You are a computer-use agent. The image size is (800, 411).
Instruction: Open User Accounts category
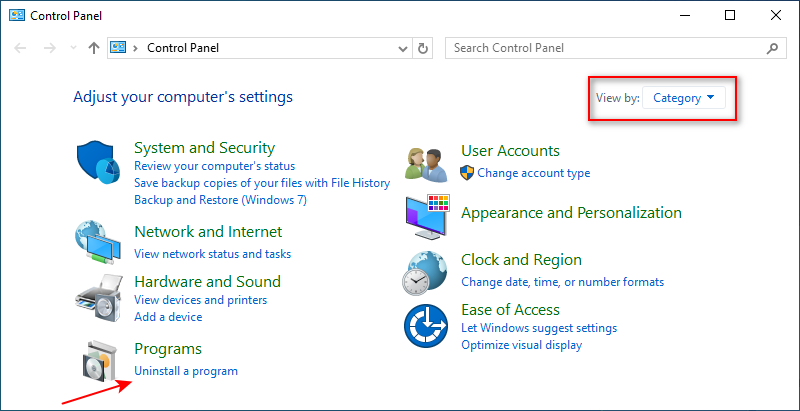[510, 151]
